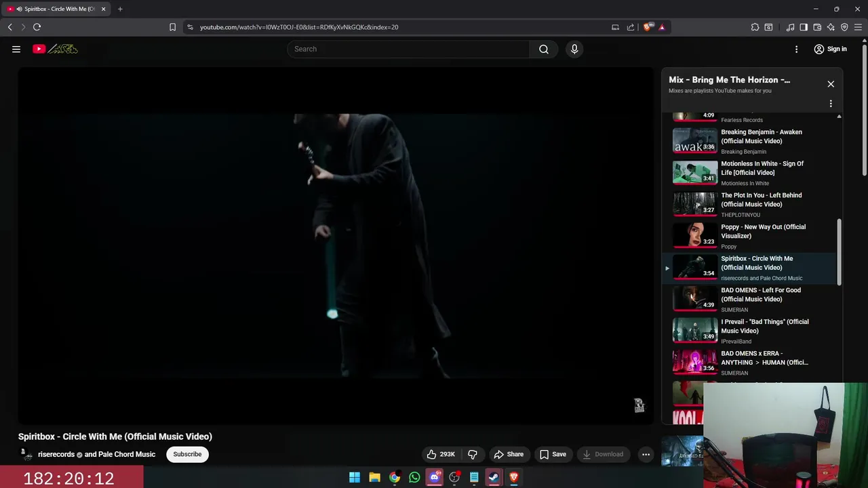The image size is (868, 488).
Task: Click the search magnifier button
Action: tap(544, 49)
